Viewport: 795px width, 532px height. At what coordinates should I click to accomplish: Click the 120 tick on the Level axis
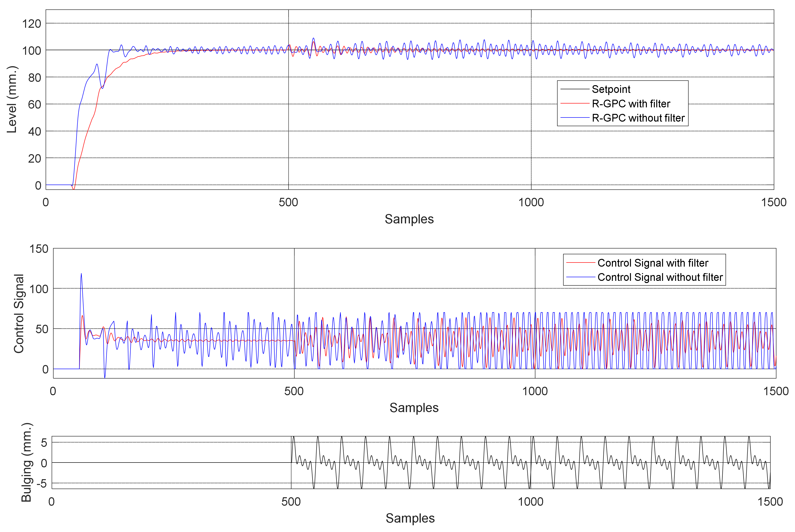click(x=32, y=24)
